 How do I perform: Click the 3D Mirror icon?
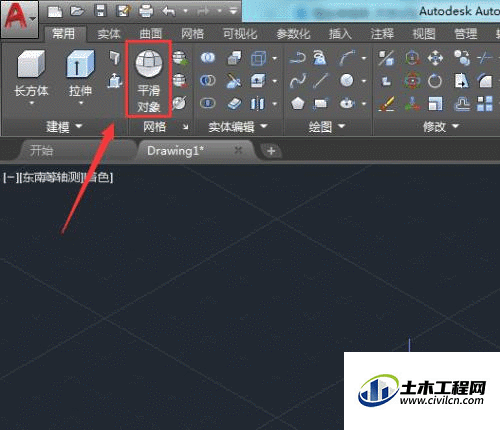387,58
